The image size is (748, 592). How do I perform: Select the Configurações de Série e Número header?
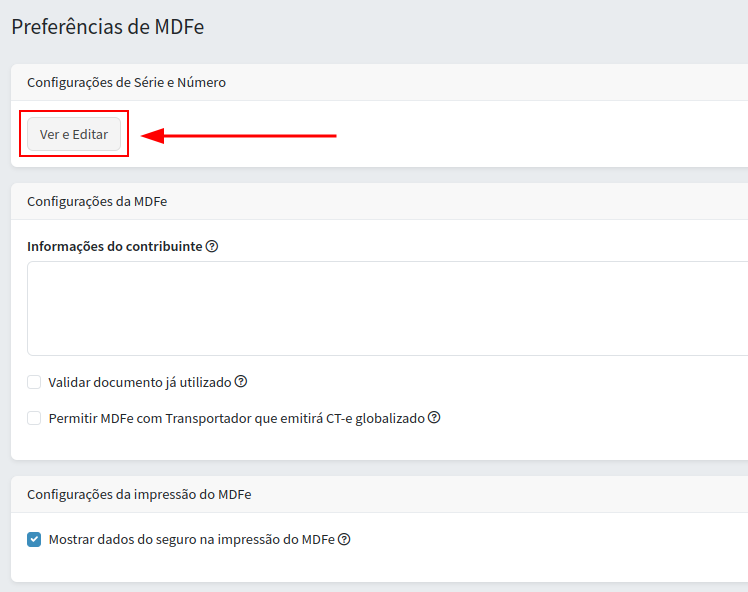point(126,82)
